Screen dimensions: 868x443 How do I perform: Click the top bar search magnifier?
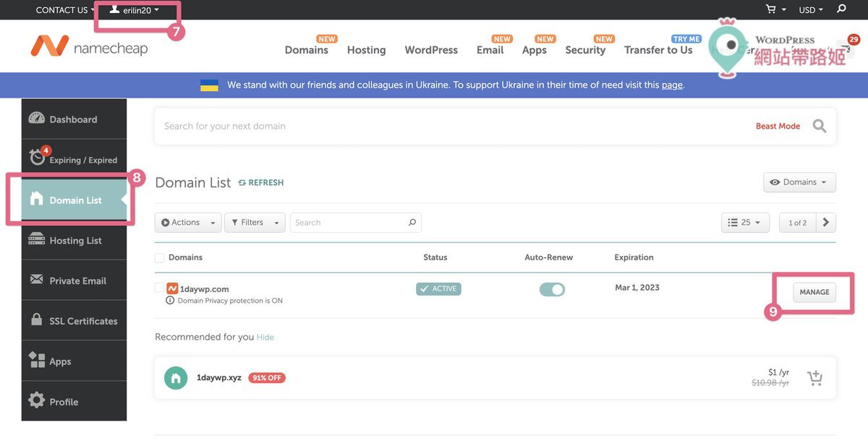tap(841, 9)
